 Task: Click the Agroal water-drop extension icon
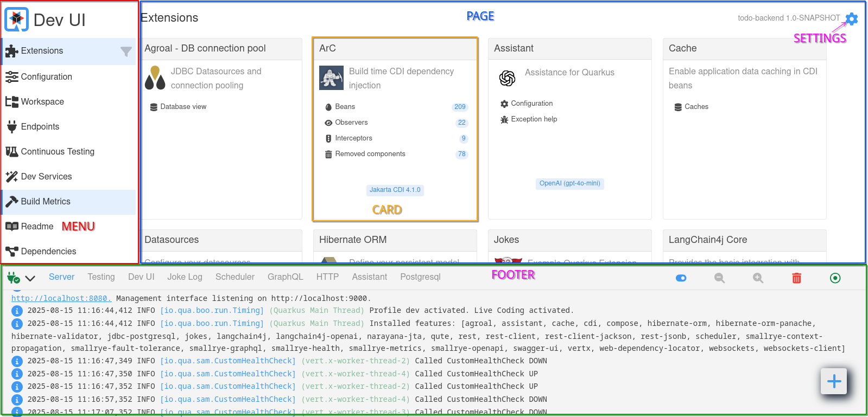[x=155, y=78]
